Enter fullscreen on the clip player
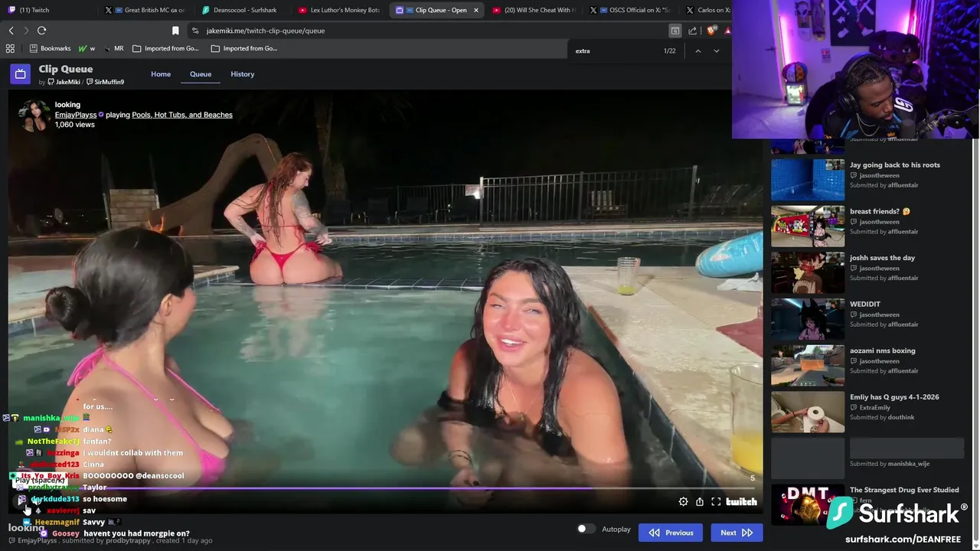The height and width of the screenshot is (551, 980). coord(716,502)
